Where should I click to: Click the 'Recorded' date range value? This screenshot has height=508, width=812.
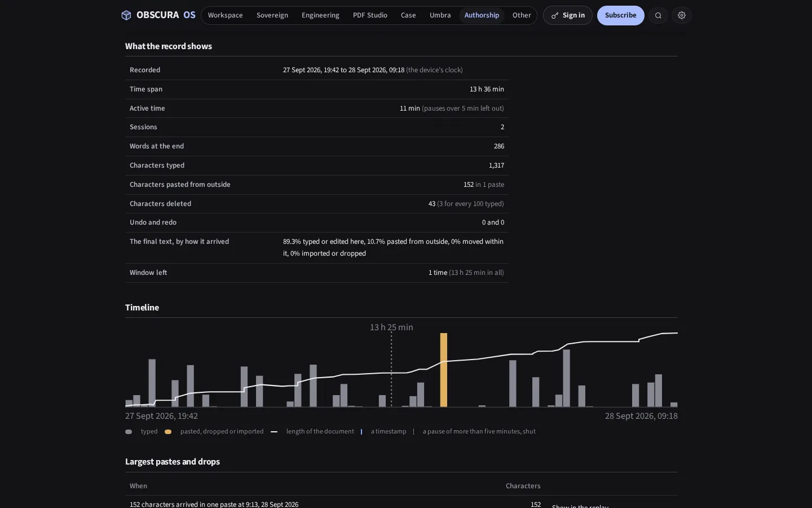pos(373,70)
